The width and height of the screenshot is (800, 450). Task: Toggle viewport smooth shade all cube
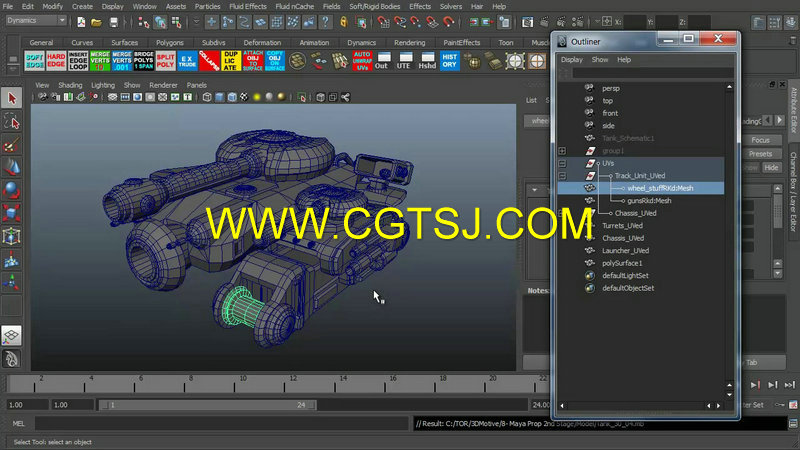[219, 97]
